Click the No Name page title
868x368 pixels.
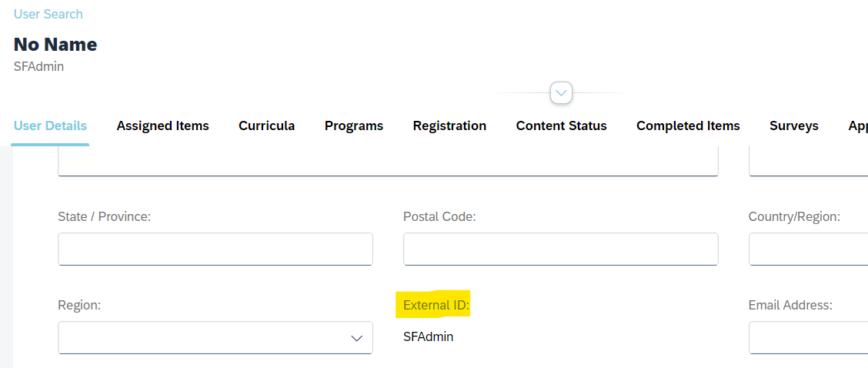point(55,45)
